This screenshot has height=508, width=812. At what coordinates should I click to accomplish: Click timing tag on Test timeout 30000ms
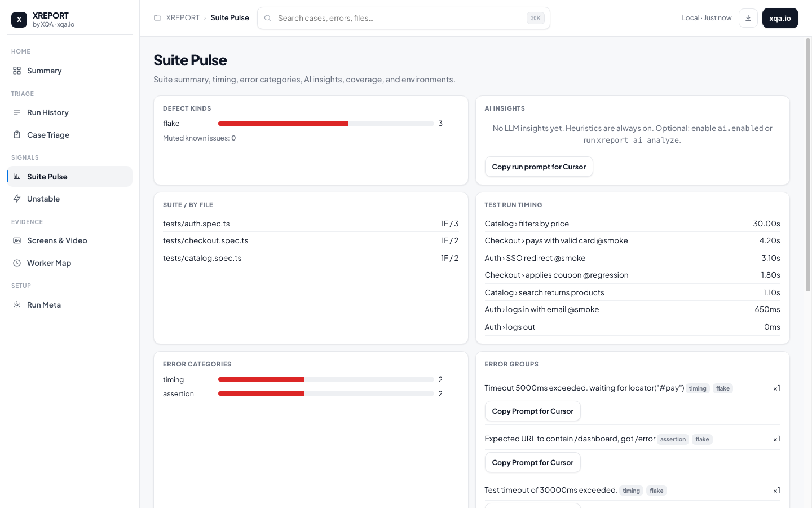click(x=631, y=491)
